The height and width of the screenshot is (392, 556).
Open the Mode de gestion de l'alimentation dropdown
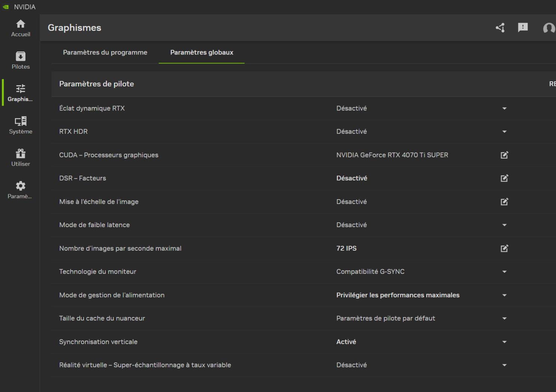click(x=504, y=295)
